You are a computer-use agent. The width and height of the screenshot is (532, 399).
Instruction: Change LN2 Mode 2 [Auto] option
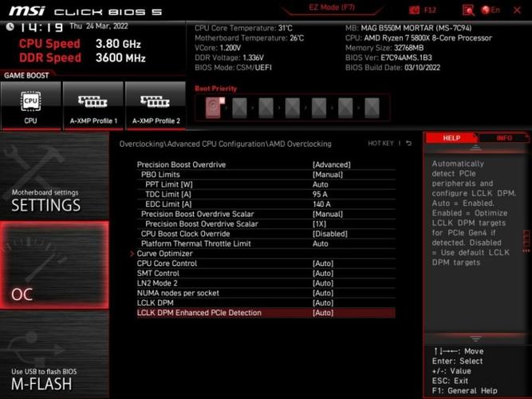point(323,283)
